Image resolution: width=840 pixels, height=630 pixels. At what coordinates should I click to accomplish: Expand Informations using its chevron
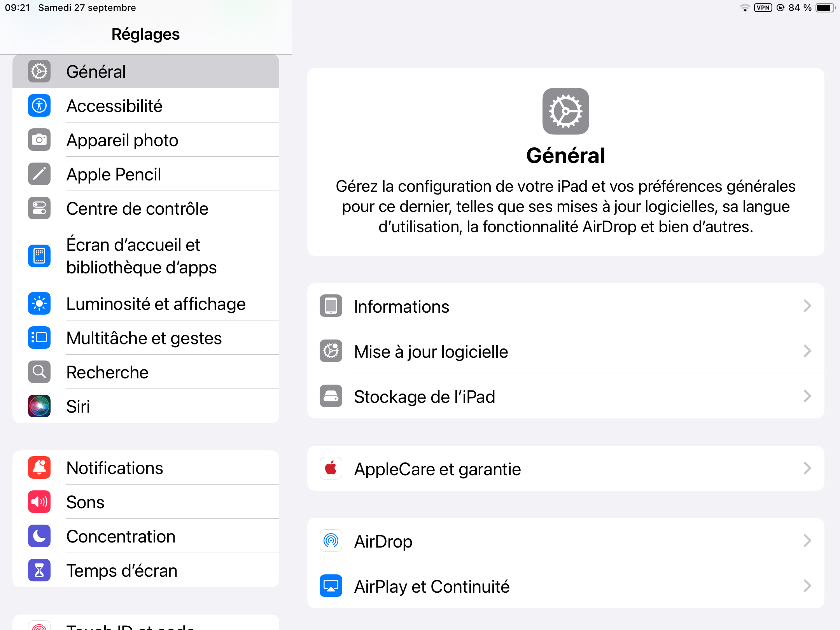807,306
